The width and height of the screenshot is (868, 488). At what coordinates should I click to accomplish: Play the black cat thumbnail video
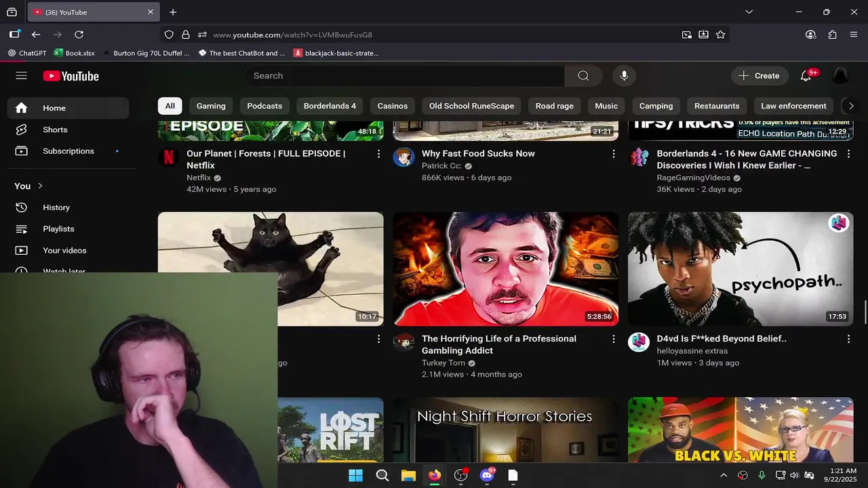point(271,269)
